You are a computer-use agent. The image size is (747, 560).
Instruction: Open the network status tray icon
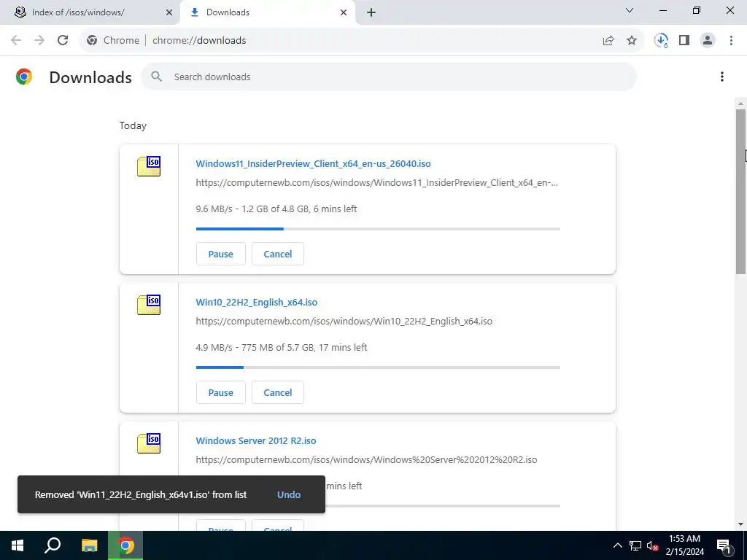click(635, 545)
